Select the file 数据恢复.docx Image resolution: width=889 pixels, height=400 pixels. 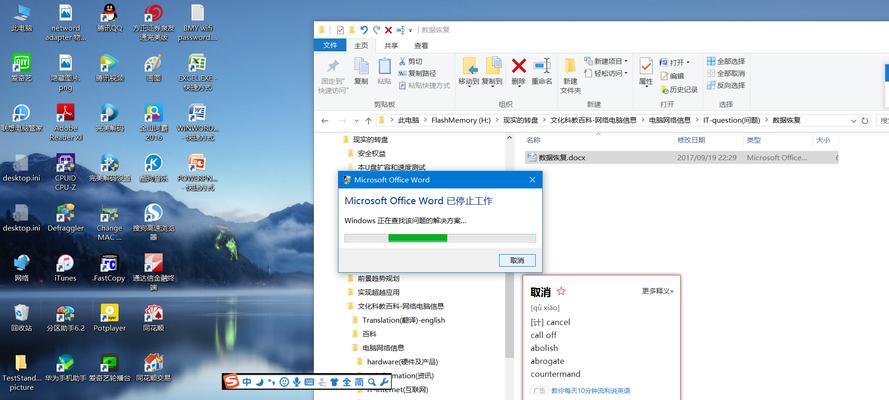click(x=680, y=158)
